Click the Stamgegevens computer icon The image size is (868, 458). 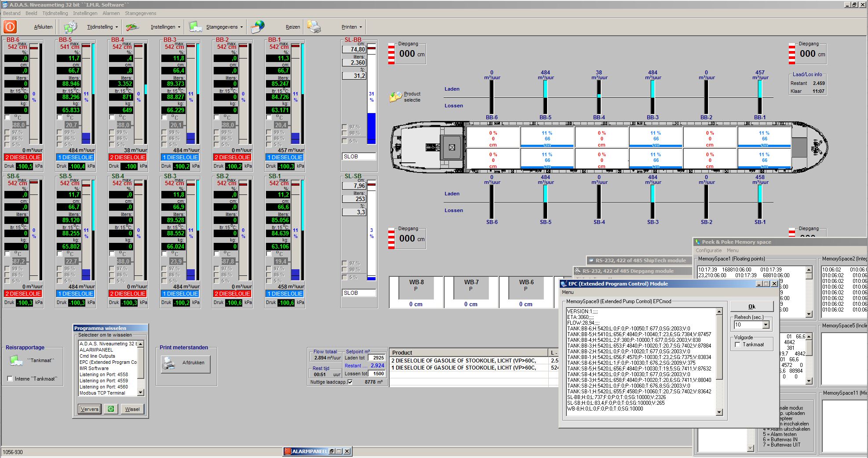click(x=195, y=27)
